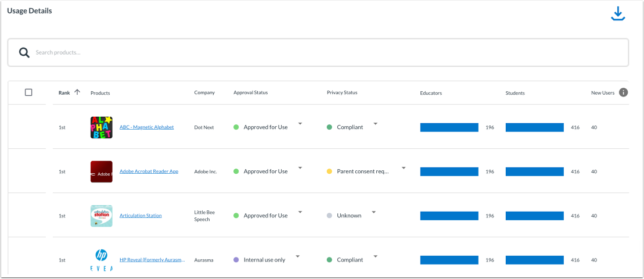Click the Little Bee Speech company cell
Image resolution: width=644 pixels, height=279 pixels.
tap(204, 216)
